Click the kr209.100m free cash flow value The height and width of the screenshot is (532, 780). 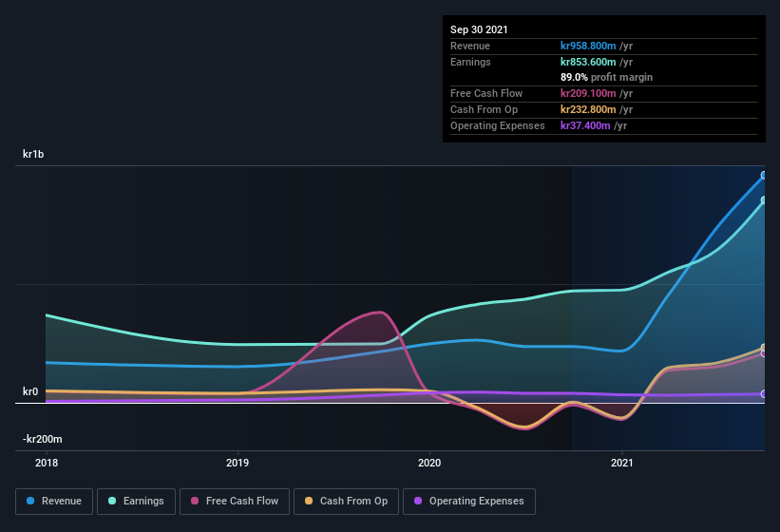click(588, 93)
